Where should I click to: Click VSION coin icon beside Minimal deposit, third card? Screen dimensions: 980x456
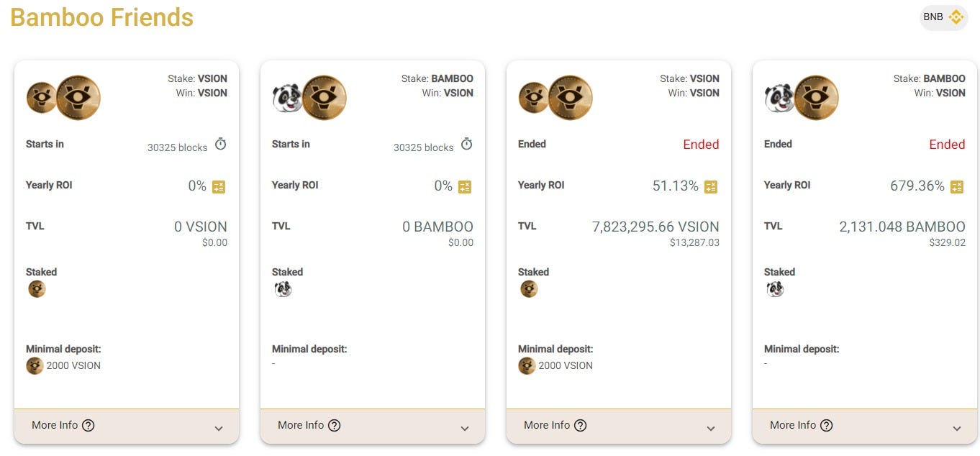(x=527, y=365)
